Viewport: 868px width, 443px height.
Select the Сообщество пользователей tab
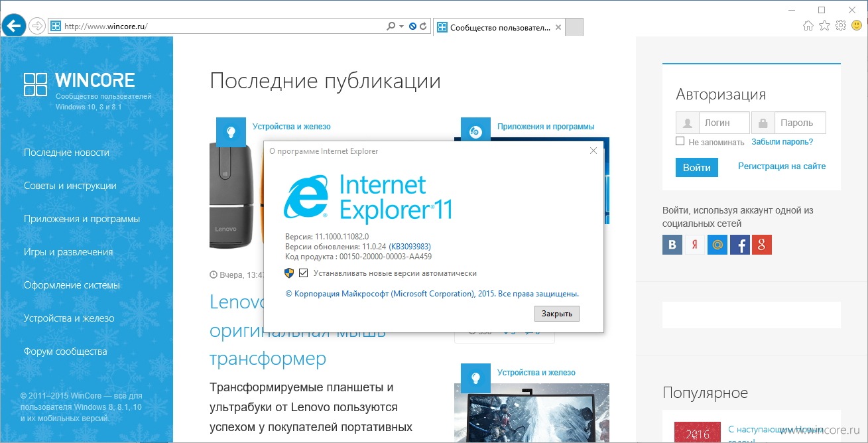(x=499, y=28)
